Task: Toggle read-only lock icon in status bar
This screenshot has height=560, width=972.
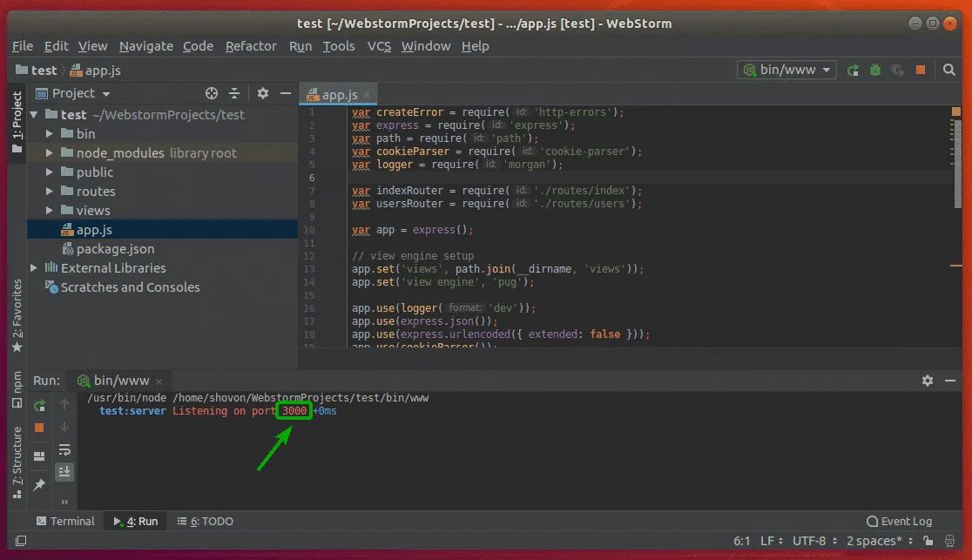Action: (x=928, y=541)
